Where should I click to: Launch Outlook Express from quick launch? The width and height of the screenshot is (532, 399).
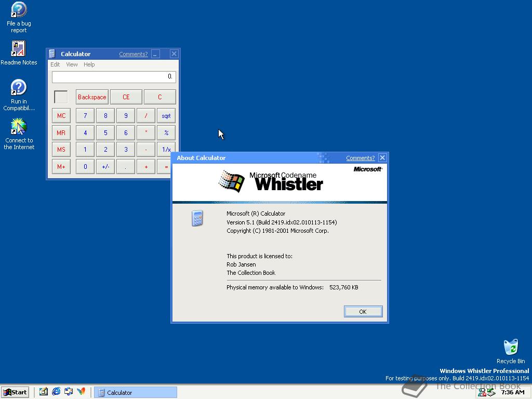tap(69, 392)
